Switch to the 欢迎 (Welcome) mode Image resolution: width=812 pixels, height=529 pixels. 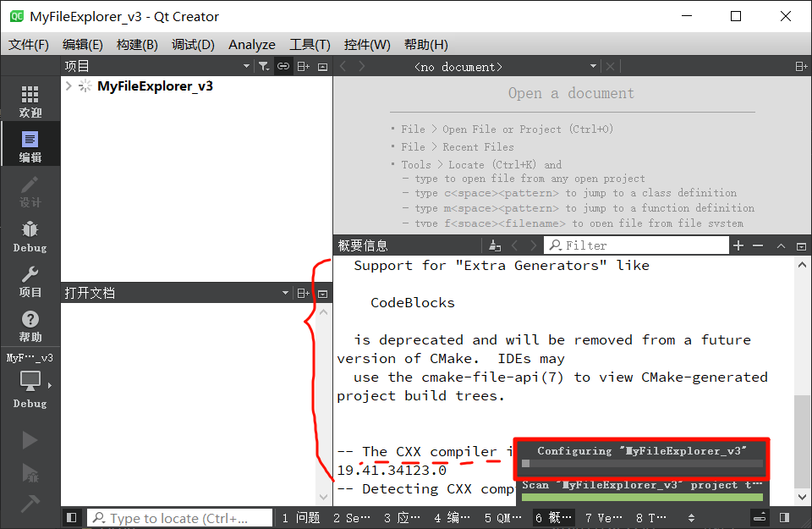tap(30, 101)
